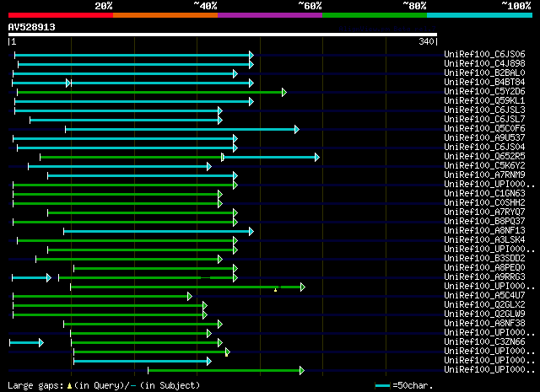Open the UniRef100_C6JS06 hit label
The height and width of the screenshot is (392, 540).
point(484,55)
